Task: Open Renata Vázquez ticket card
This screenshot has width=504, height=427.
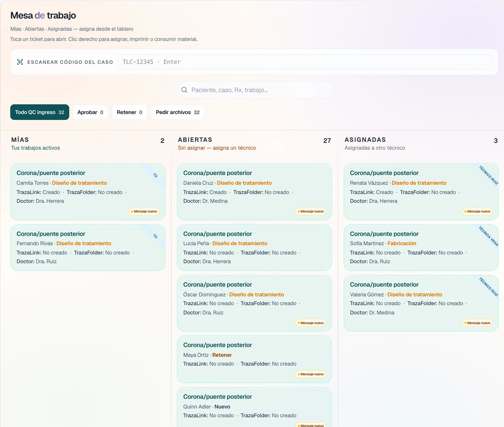Action: click(421, 192)
